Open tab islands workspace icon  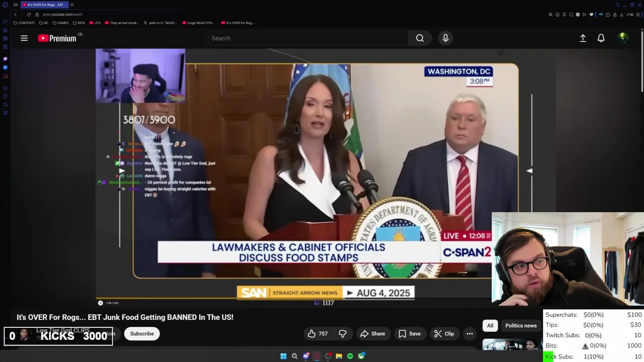point(16,5)
